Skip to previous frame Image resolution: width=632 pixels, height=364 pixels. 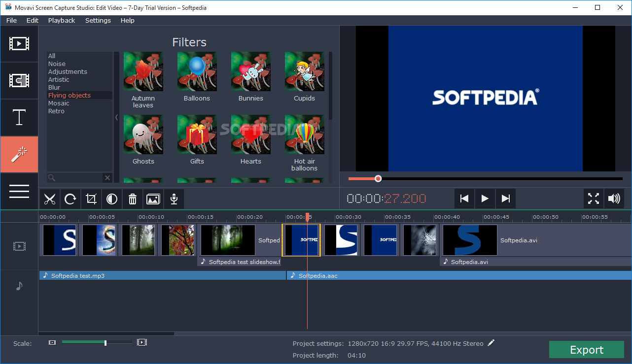pos(464,199)
